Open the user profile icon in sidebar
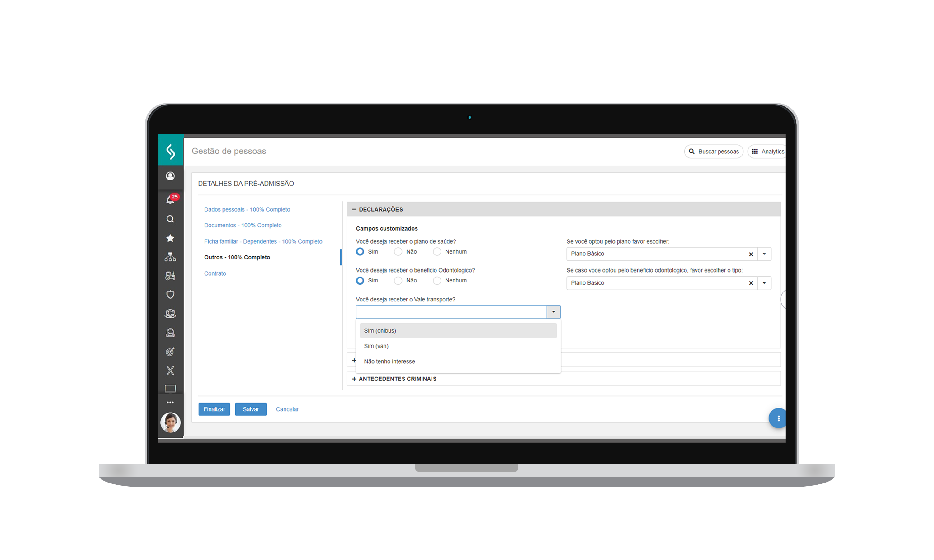The width and height of the screenshot is (934, 560). 170,176
